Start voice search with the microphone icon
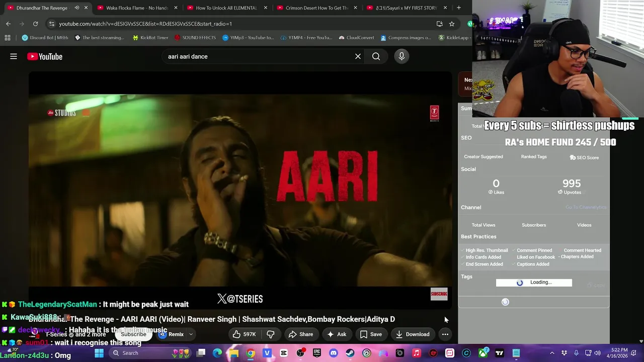Image resolution: width=644 pixels, height=362 pixels. (401, 56)
